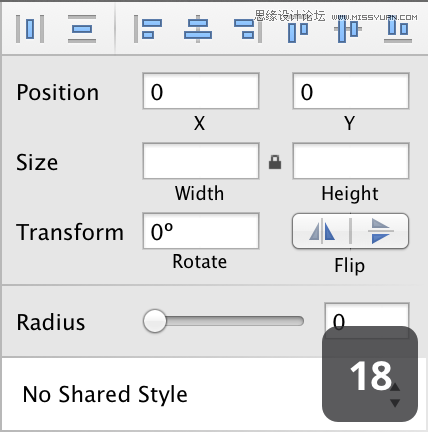Click the Flip caption text

(349, 266)
